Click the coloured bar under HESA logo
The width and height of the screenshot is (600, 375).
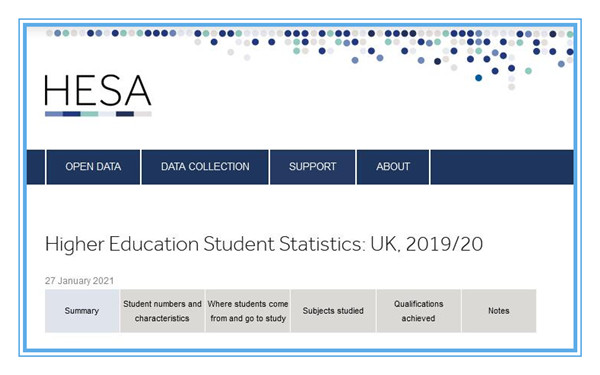coord(98,114)
